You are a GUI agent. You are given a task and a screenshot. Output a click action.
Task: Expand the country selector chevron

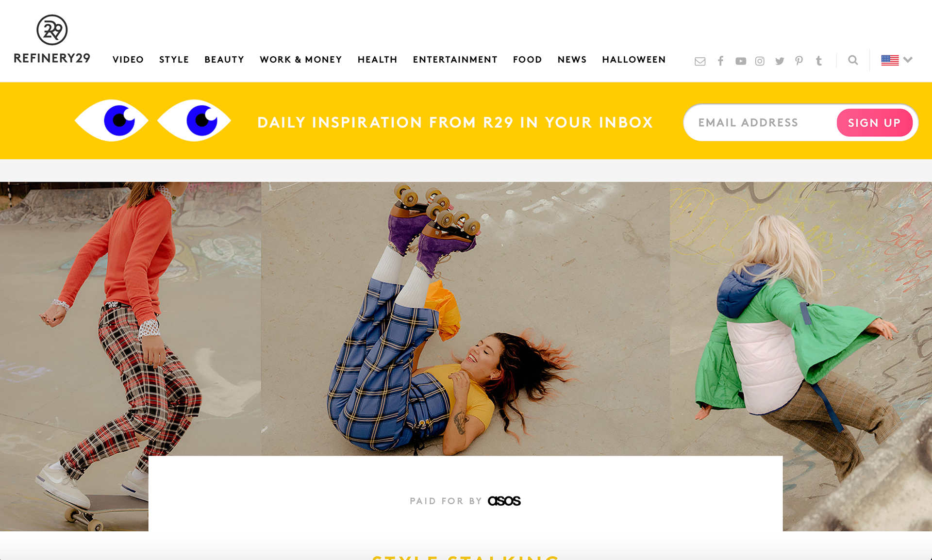coord(908,60)
